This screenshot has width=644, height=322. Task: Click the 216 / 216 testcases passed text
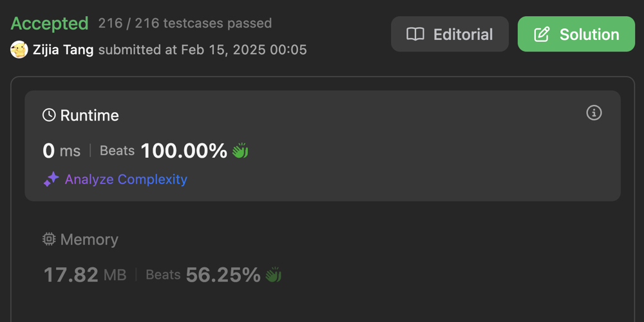185,24
